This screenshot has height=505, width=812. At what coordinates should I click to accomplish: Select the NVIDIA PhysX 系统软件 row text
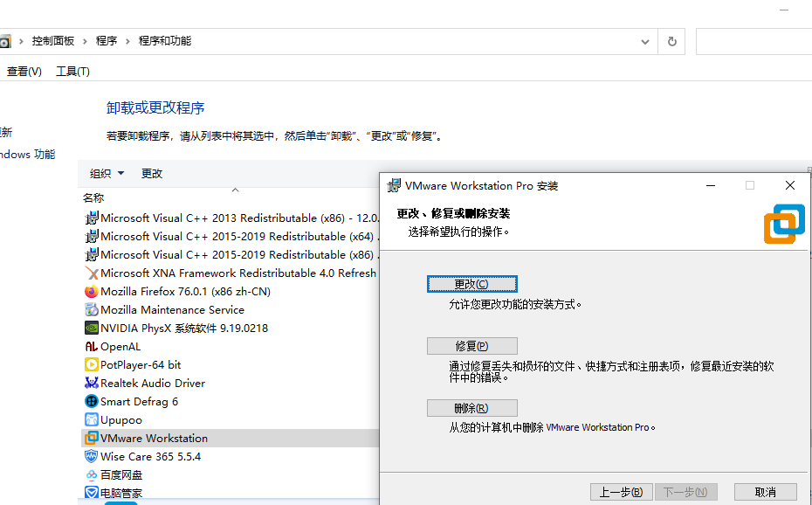click(x=184, y=328)
